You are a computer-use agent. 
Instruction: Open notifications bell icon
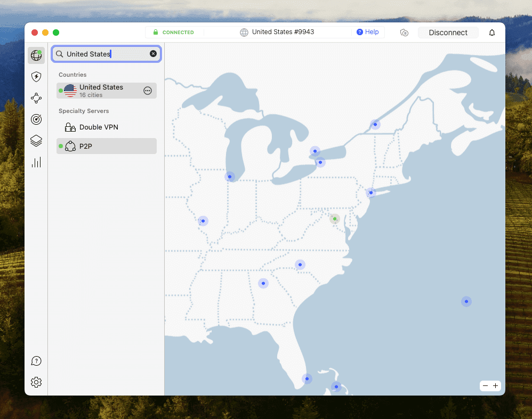point(492,33)
